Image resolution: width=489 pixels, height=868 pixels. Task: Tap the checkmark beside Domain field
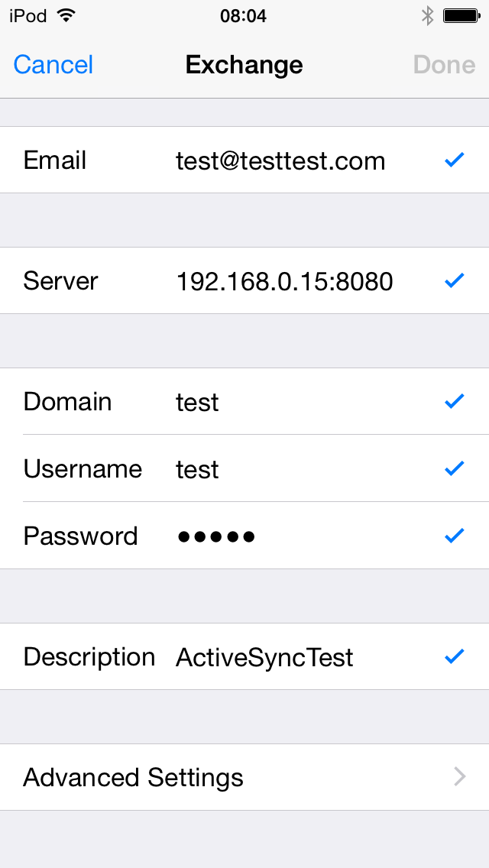tap(455, 401)
